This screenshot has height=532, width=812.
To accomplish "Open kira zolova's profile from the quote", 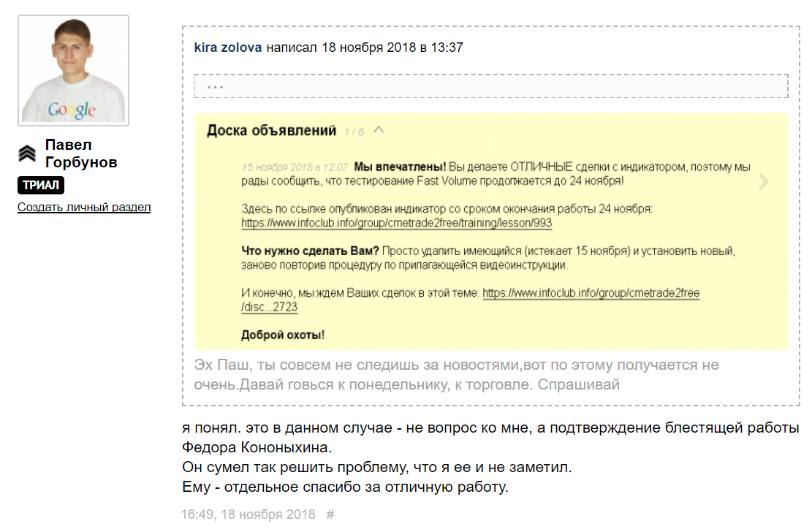I will [227, 47].
